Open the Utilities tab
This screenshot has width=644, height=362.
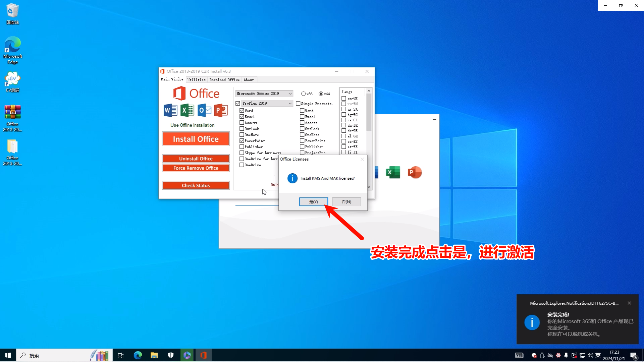(x=197, y=80)
